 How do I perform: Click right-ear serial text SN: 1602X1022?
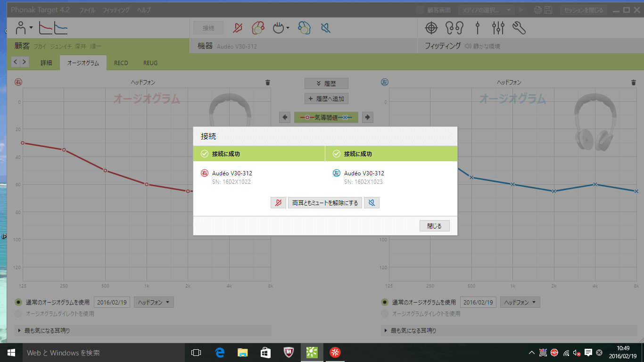pyautogui.click(x=231, y=182)
